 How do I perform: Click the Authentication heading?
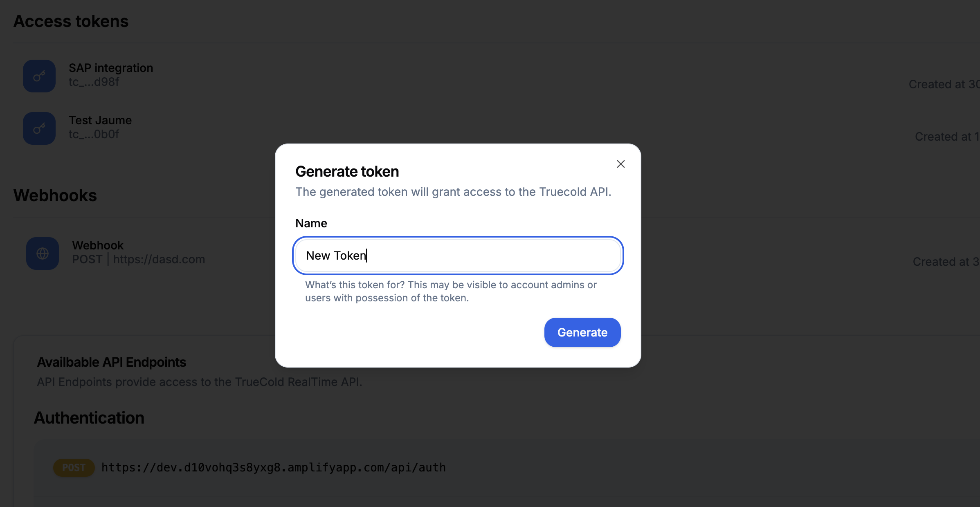tap(89, 418)
